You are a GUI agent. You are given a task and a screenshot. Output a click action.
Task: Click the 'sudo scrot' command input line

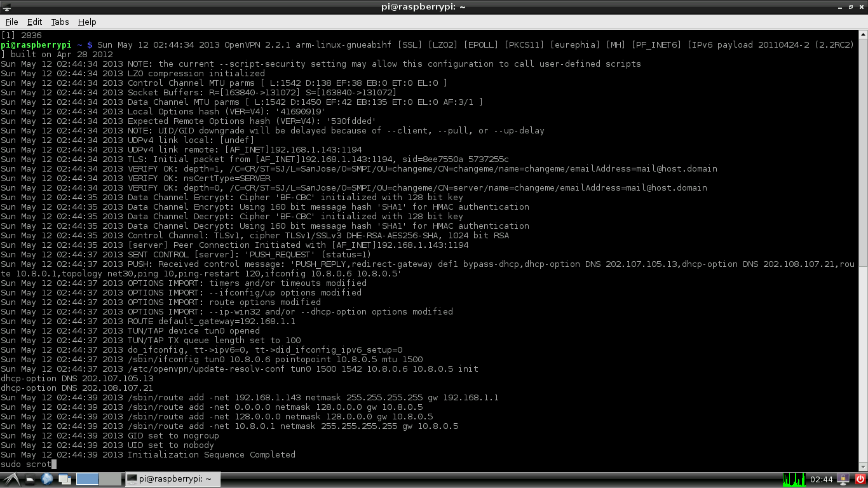(x=29, y=464)
